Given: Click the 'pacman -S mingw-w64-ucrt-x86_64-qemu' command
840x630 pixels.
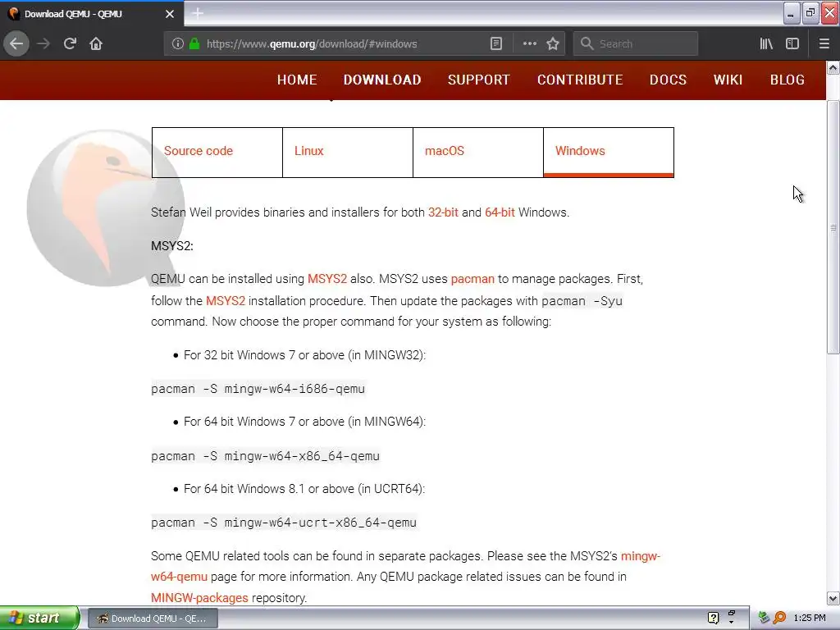Looking at the screenshot, I should tap(283, 523).
